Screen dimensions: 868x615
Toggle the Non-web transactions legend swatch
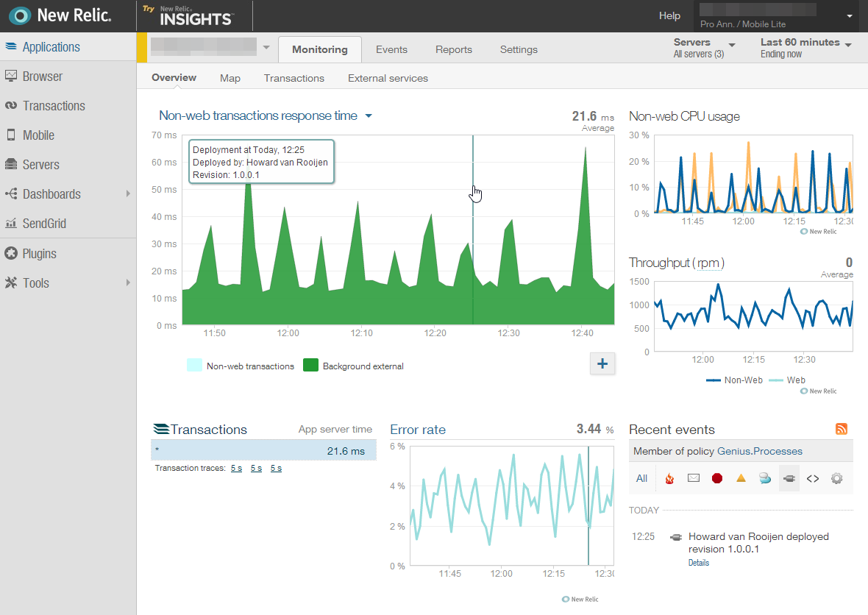tap(194, 366)
